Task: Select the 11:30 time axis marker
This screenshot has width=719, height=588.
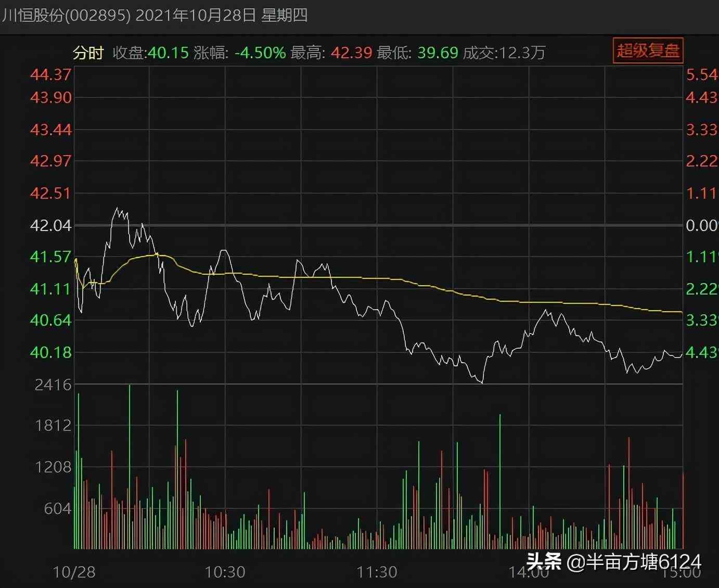Action: 377,572
